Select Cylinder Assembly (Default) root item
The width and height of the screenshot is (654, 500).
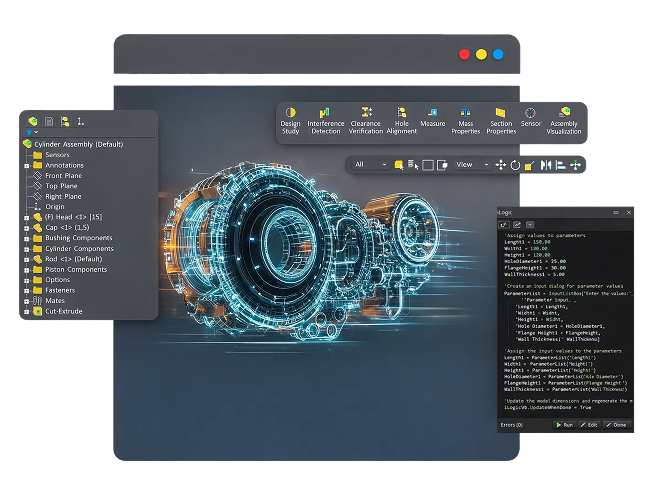[73, 144]
